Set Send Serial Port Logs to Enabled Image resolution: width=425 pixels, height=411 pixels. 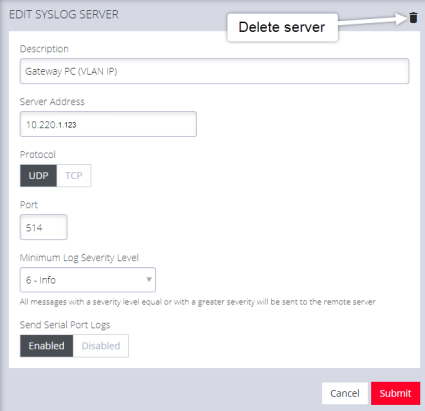tap(46, 346)
